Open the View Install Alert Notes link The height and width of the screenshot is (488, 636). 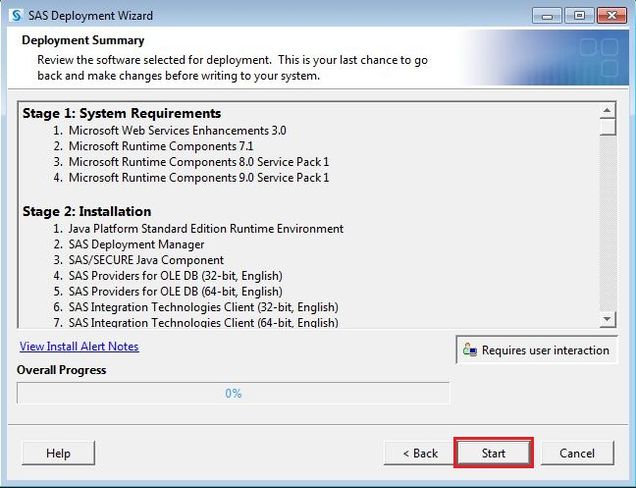pyautogui.click(x=79, y=346)
